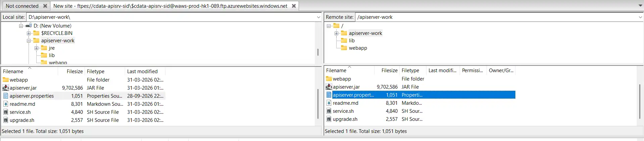Sort local files by Last modified column
The width and height of the screenshot is (644, 141).
(145, 72)
